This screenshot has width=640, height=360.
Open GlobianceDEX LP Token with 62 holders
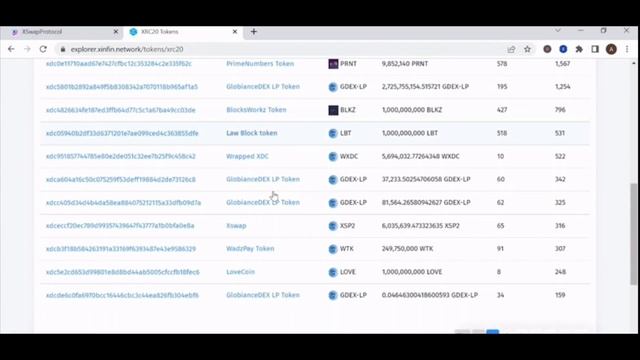click(x=263, y=202)
